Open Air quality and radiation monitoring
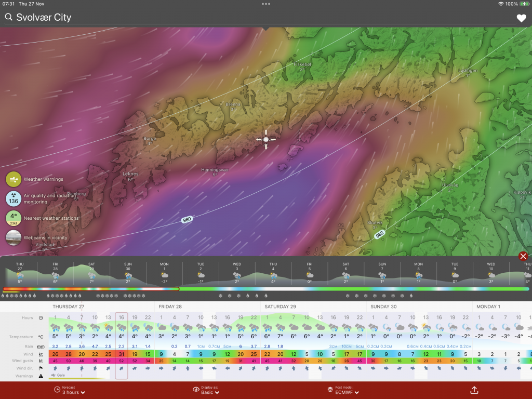The image size is (532, 399). click(x=14, y=198)
